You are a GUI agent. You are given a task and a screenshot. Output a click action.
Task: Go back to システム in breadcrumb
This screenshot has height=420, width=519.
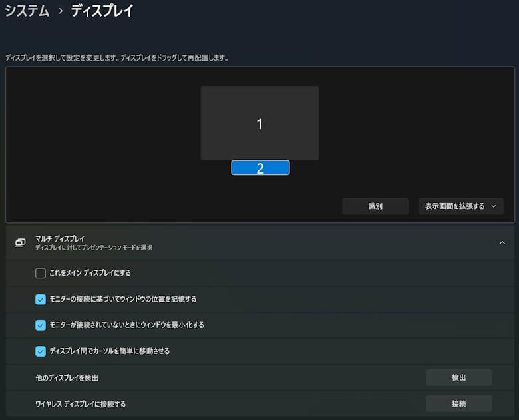[27, 11]
